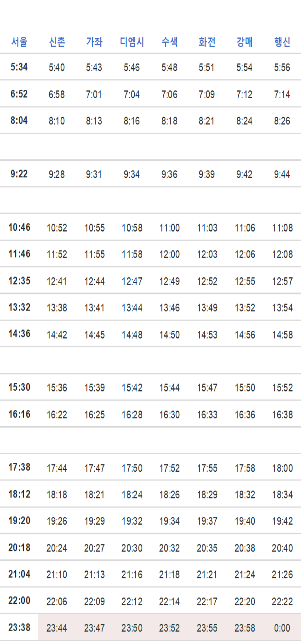Select the 6:52 departure row time
The image size is (304, 644).
pyautogui.click(x=19, y=94)
